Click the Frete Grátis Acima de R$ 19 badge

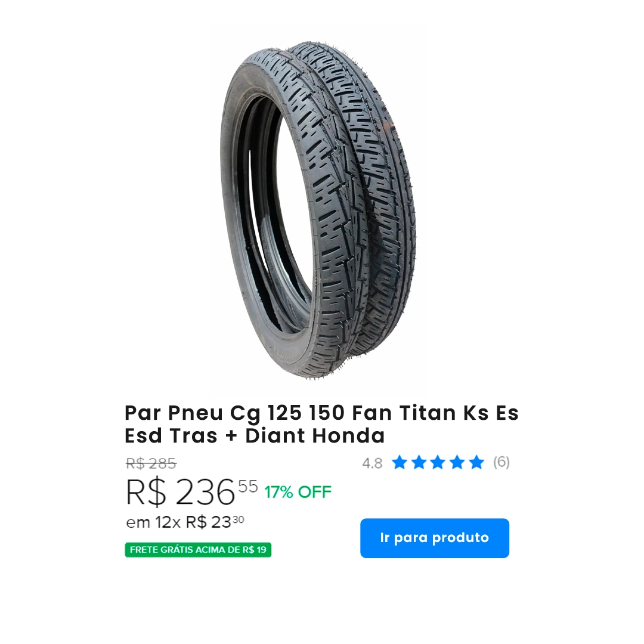[x=198, y=550]
